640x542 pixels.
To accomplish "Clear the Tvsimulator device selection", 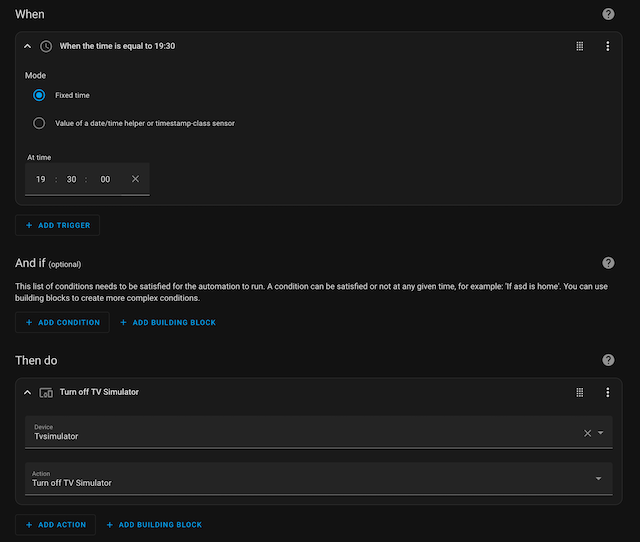I will point(587,433).
